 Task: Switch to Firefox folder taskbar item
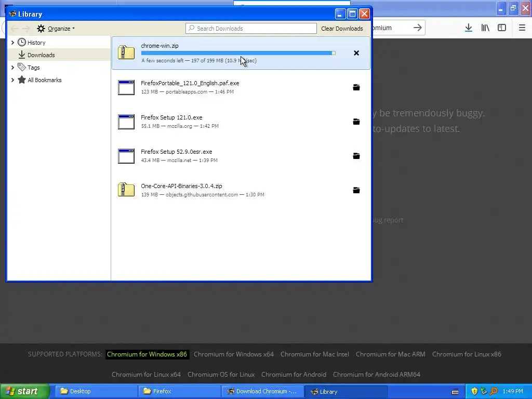pyautogui.click(x=179, y=391)
